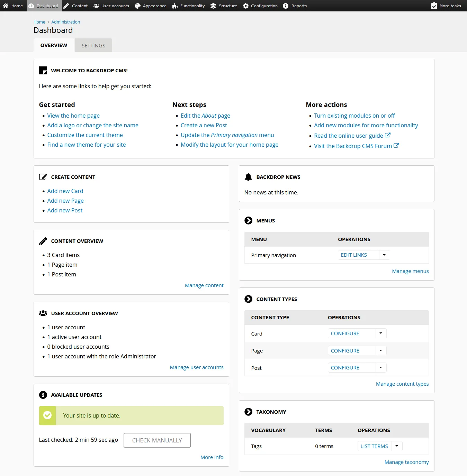Viewport: 467px width, 476px height.
Task: Select the Overview tab
Action: point(54,45)
